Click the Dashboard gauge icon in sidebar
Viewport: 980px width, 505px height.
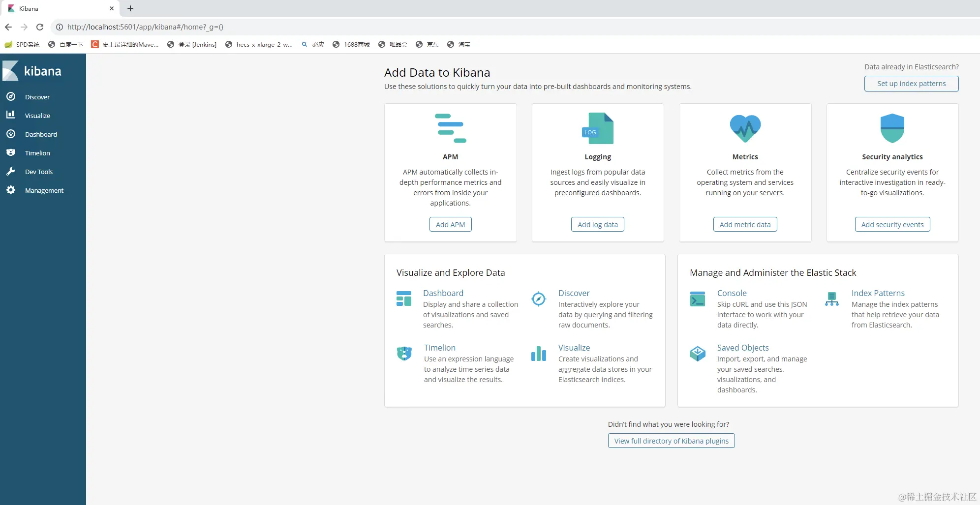coord(11,134)
